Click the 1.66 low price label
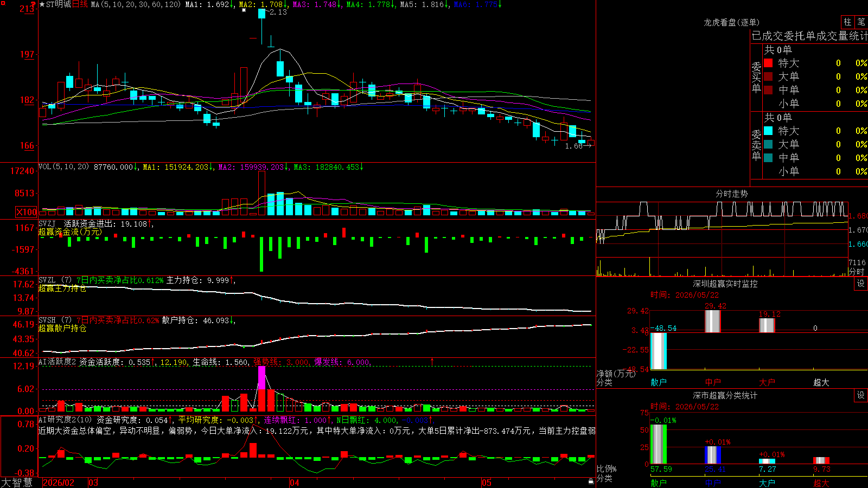The image size is (868, 488). click(x=574, y=146)
